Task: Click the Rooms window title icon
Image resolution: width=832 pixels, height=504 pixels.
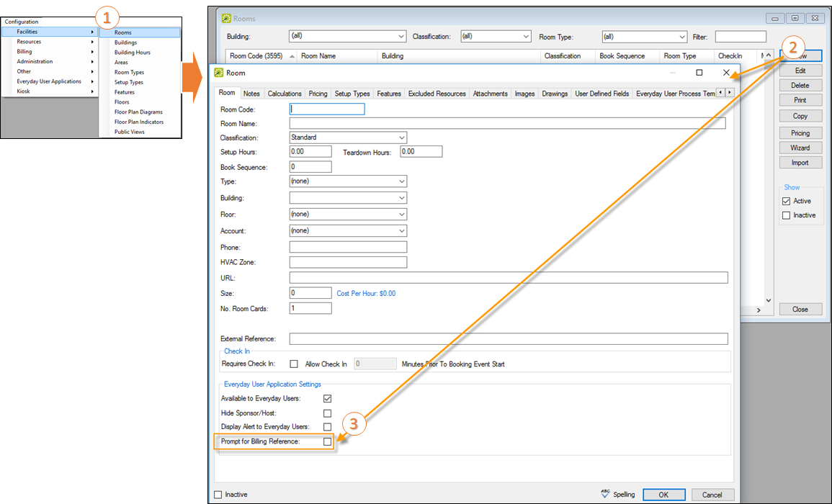Action: tap(226, 19)
